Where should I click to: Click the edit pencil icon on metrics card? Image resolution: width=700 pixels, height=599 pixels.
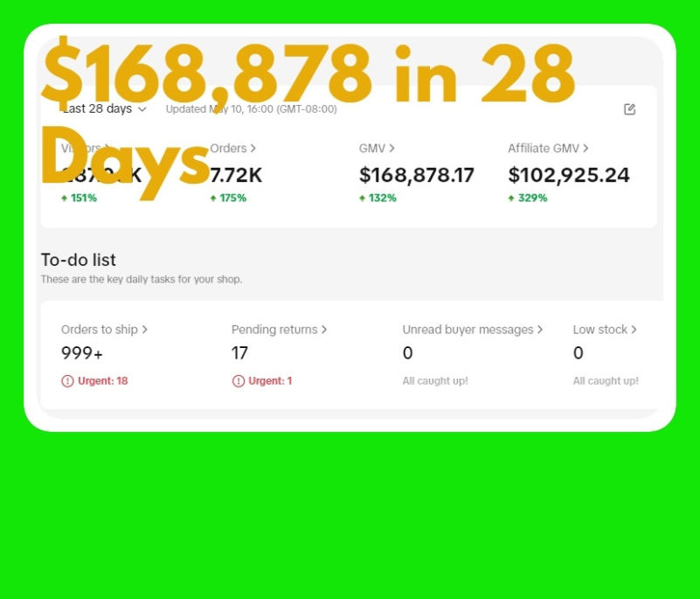[x=629, y=109]
